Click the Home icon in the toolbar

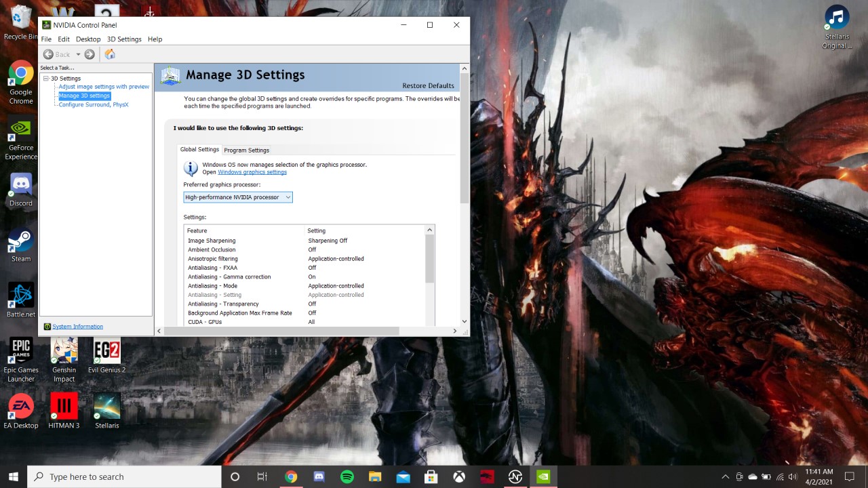coord(110,54)
